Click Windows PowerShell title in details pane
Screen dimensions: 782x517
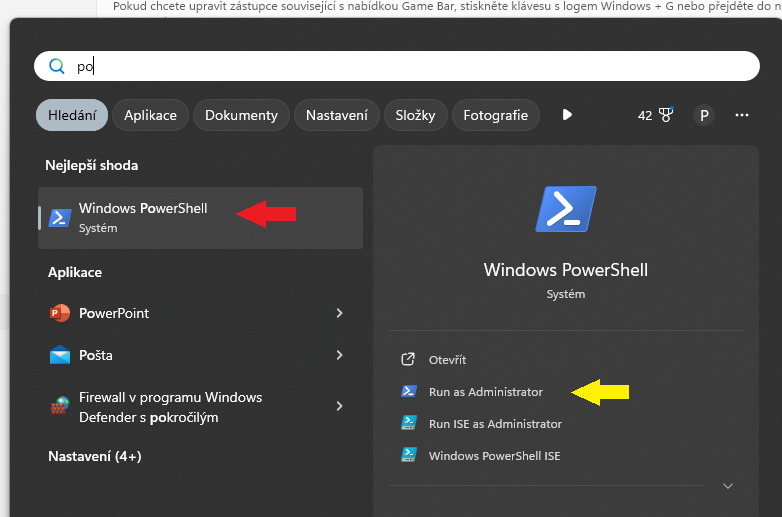[566, 270]
